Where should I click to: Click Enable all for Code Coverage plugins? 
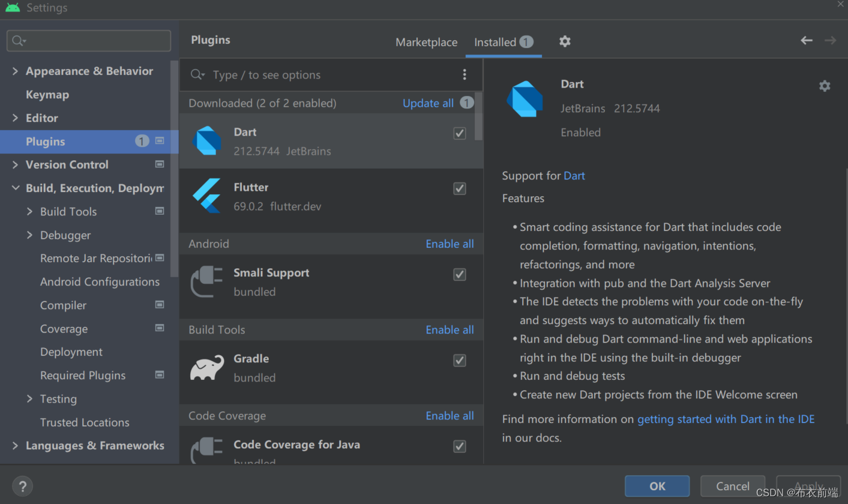(450, 416)
